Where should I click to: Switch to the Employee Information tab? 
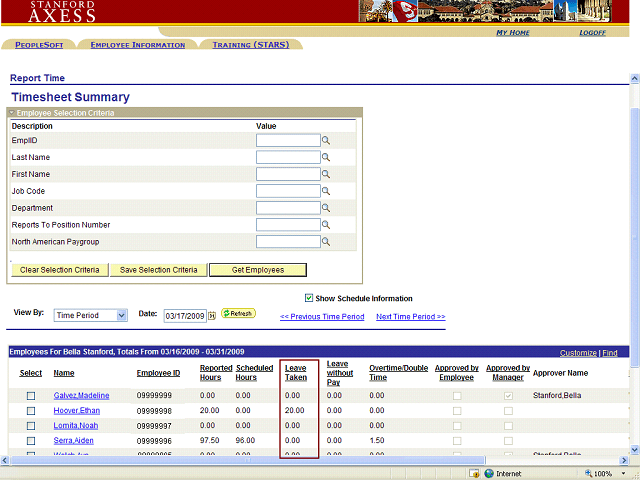point(137,45)
